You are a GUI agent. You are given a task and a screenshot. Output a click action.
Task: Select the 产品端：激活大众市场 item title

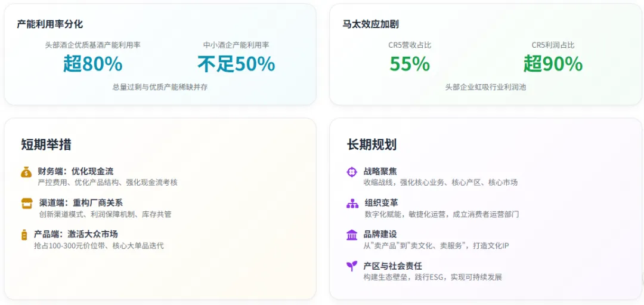[x=76, y=235]
